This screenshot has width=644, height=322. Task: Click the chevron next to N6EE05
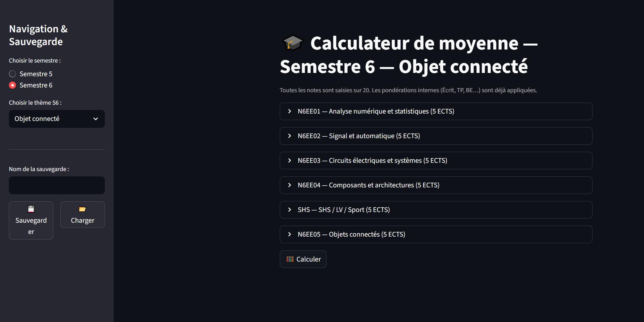coord(289,234)
